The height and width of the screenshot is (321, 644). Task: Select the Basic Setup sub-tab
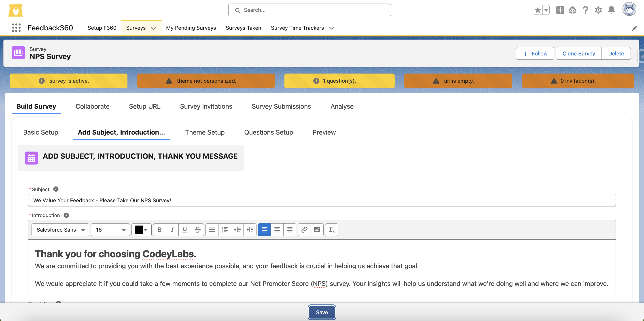[x=41, y=132]
